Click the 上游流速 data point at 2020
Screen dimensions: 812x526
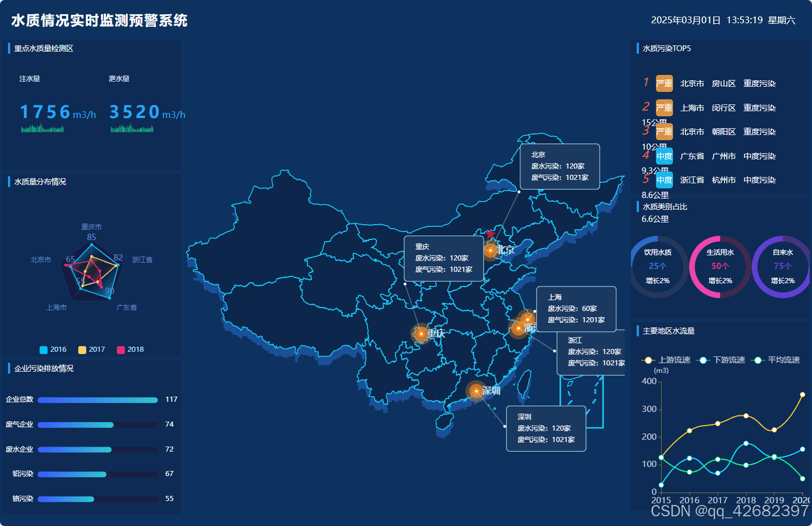802,394
